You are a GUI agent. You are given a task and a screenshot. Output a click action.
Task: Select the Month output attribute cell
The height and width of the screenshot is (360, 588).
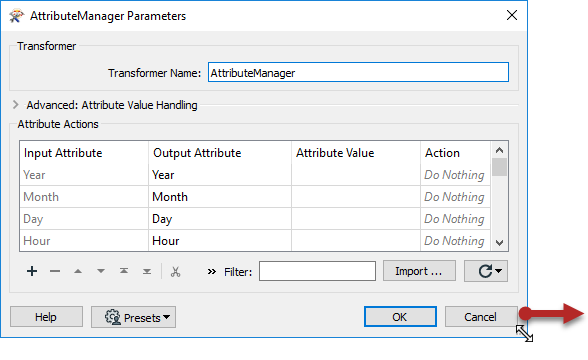click(x=220, y=197)
